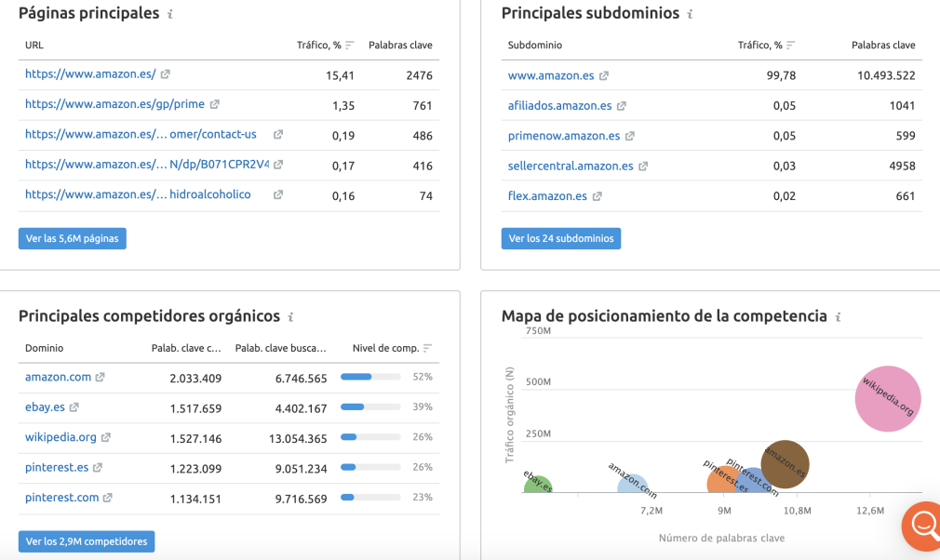Open external link icon for www.amazon.es subdomain

click(604, 76)
